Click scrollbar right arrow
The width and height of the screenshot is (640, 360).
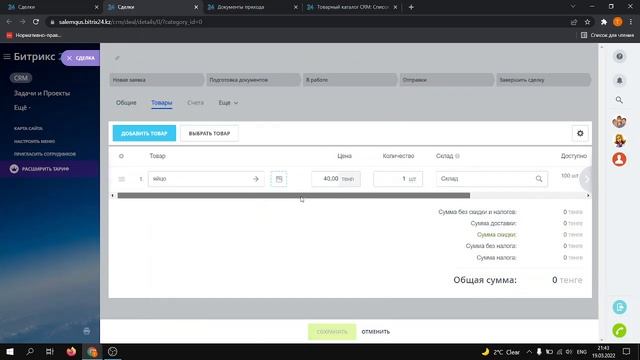point(588,196)
